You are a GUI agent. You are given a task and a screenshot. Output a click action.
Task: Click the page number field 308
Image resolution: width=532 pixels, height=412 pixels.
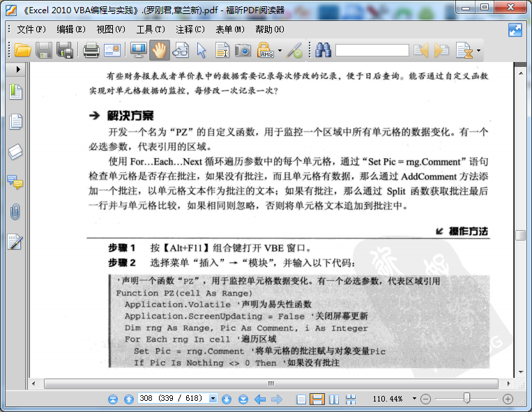(x=173, y=398)
